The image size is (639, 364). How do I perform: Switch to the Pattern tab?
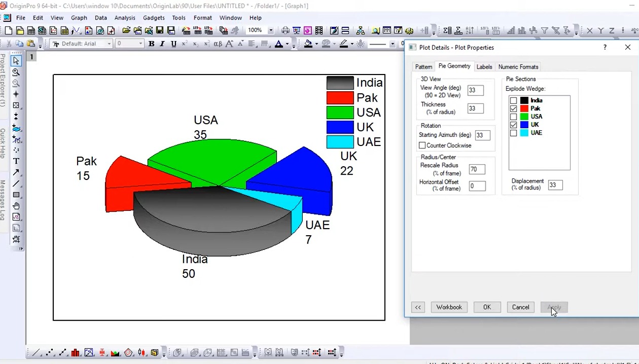pyautogui.click(x=423, y=67)
